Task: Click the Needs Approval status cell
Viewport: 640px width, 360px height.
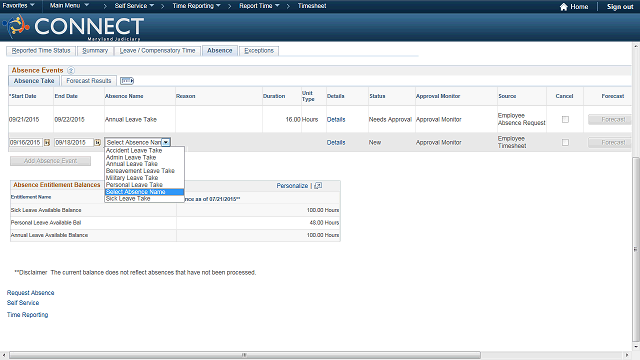Action: pyautogui.click(x=390, y=120)
